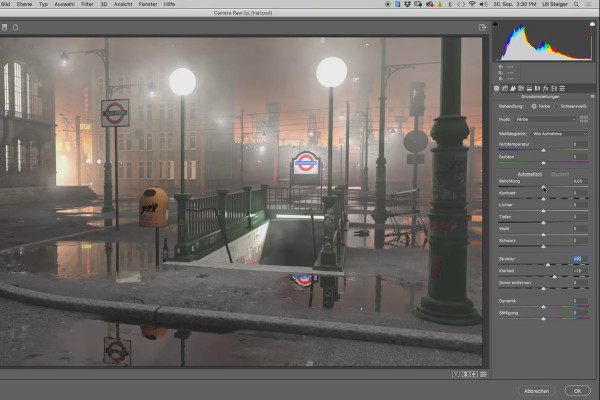
Task: Click the Klarheit value input field
Action: tap(580, 271)
